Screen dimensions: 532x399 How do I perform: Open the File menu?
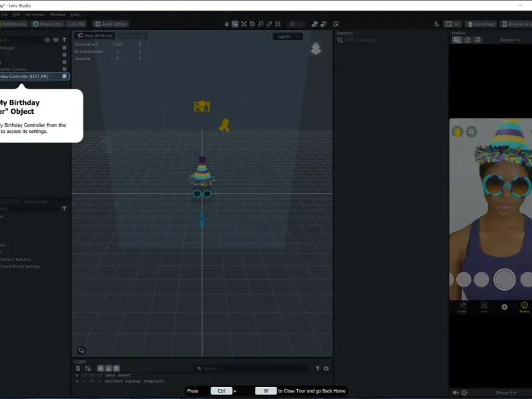5,15
